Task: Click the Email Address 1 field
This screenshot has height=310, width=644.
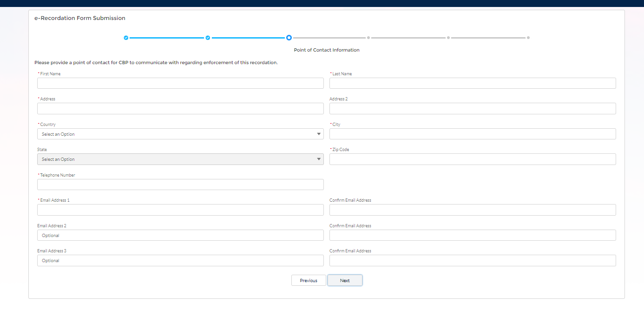Action: [180, 210]
